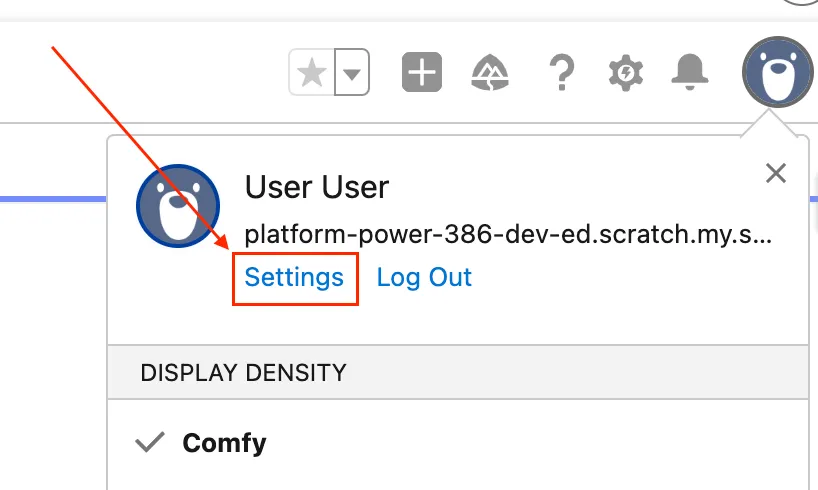
Task: Click the Favorites star icon
Action: point(312,73)
